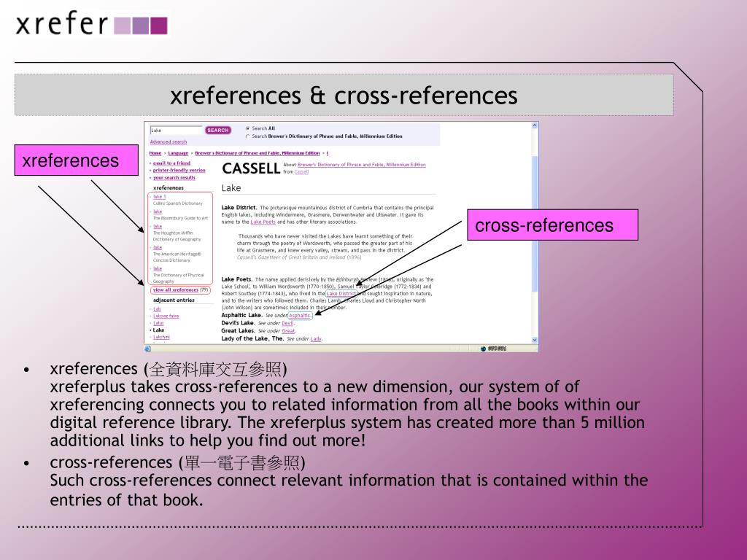Click the browser scrollbar up arrow
This screenshot has width=747, height=560.
pos(535,125)
